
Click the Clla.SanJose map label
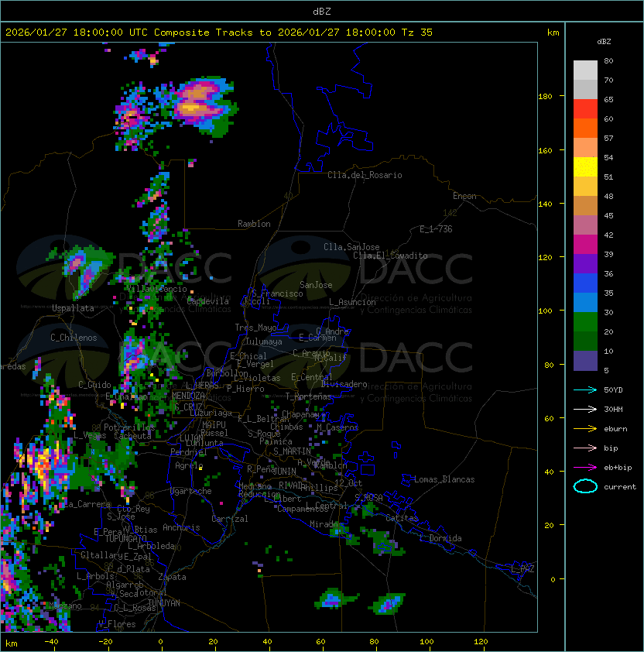click(351, 246)
